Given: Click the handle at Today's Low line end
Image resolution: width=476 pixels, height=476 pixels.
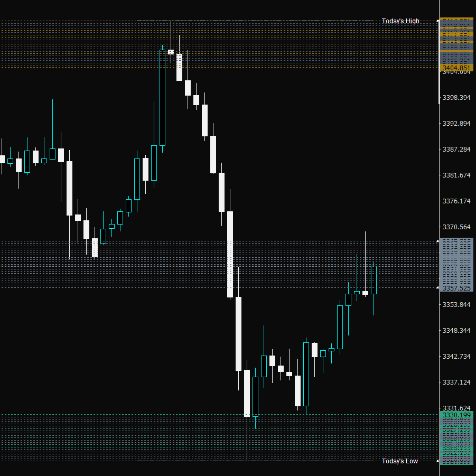Looking at the screenshot, I should (x=437, y=461).
